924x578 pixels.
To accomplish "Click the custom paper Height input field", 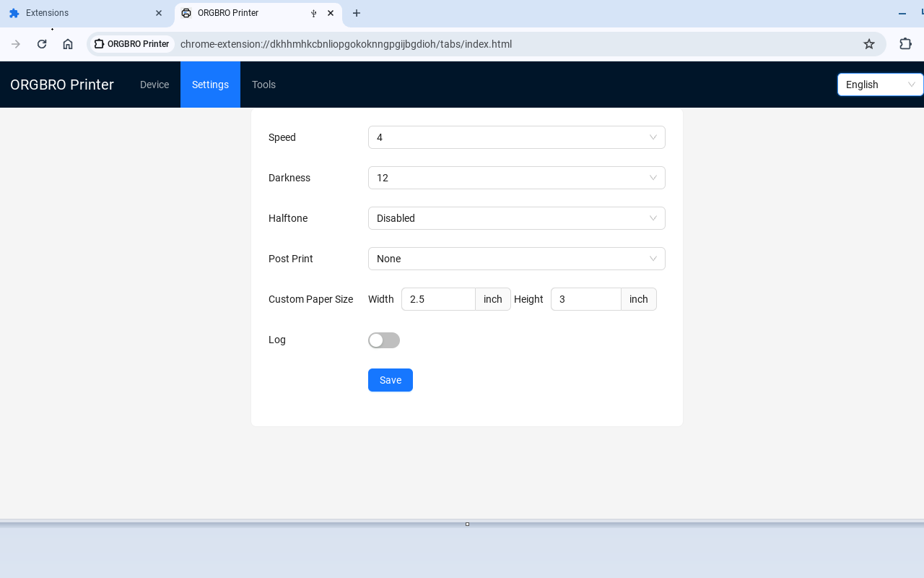I will pyautogui.click(x=586, y=299).
